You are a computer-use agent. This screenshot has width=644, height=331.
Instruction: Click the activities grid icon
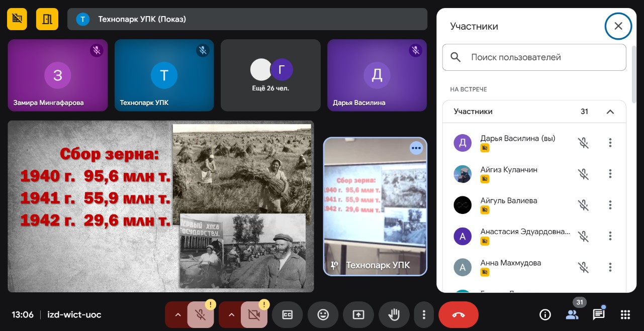625,315
